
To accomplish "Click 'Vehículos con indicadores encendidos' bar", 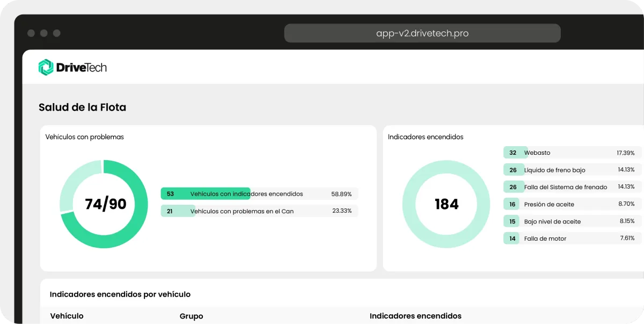I will (259, 194).
